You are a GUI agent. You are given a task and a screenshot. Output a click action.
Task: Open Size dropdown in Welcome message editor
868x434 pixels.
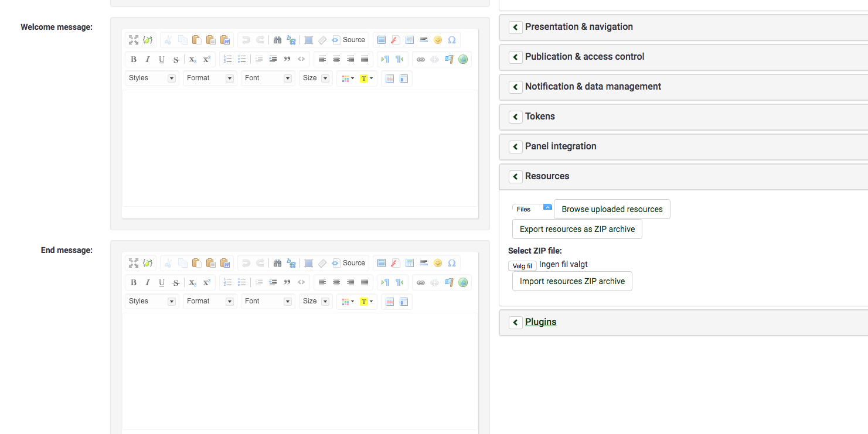click(316, 78)
